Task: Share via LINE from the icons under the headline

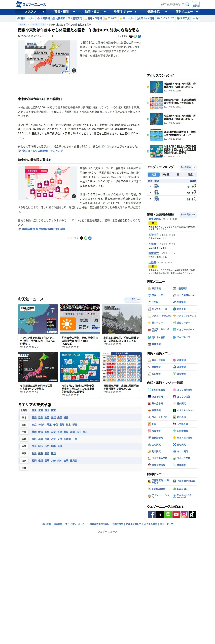Action: click(x=135, y=36)
